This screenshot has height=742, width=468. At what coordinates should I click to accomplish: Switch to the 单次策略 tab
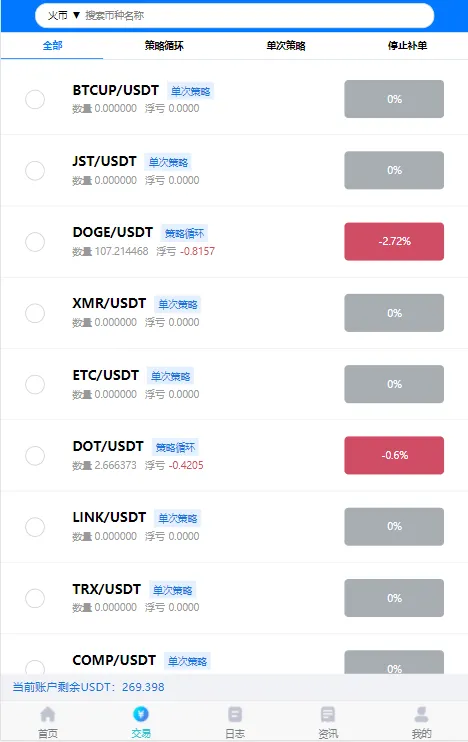tap(286, 46)
